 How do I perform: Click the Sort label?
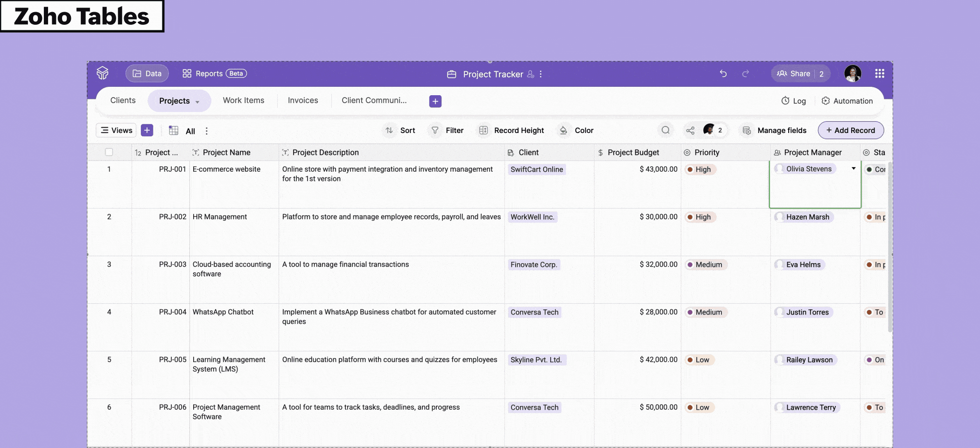point(407,130)
